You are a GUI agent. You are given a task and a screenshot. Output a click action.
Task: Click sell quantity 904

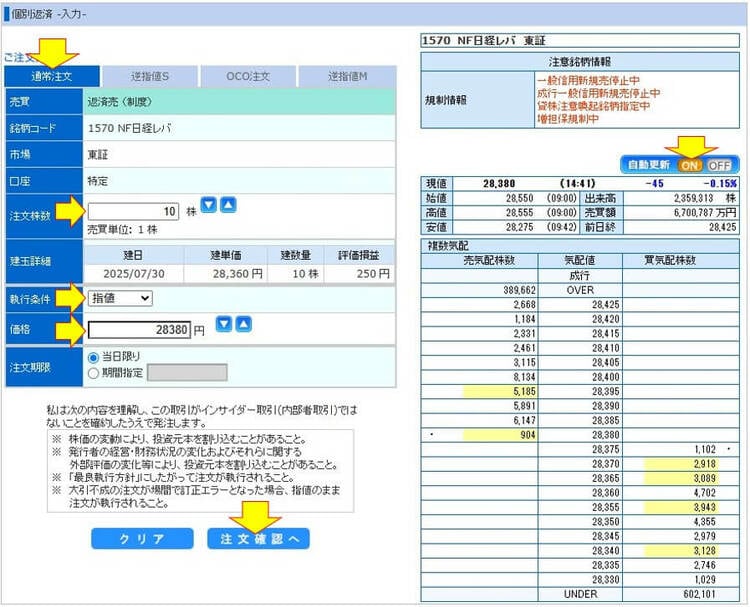(528, 435)
